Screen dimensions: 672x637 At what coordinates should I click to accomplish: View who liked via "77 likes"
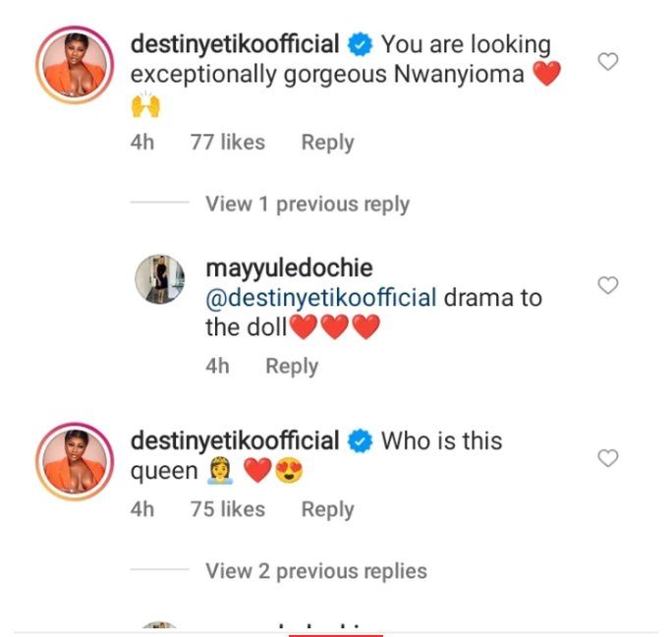pyautogui.click(x=227, y=143)
